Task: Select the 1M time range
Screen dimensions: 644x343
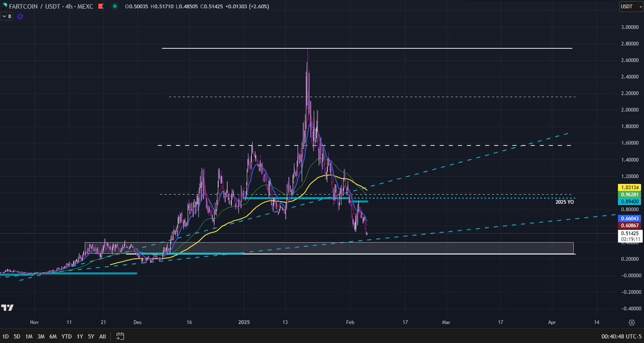Action: (30, 337)
